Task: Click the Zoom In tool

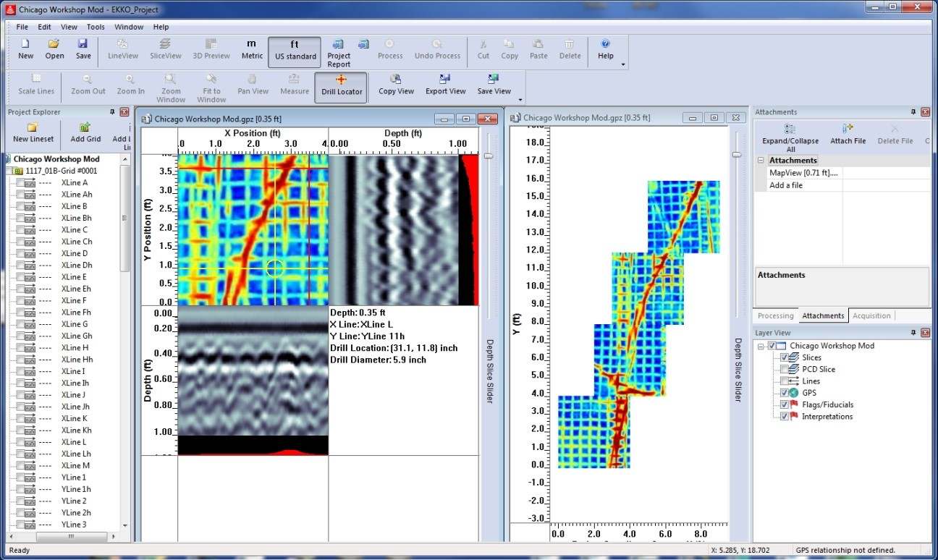Action: [130, 85]
